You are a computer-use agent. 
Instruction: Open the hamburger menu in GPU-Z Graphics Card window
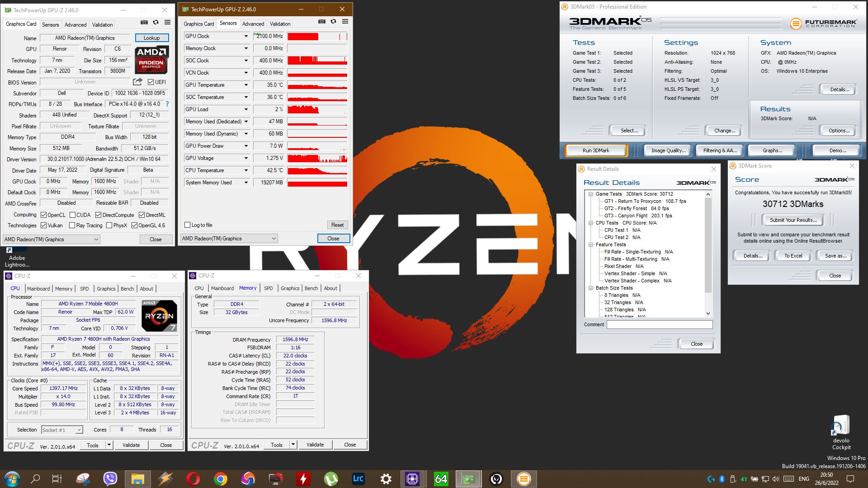(167, 22)
